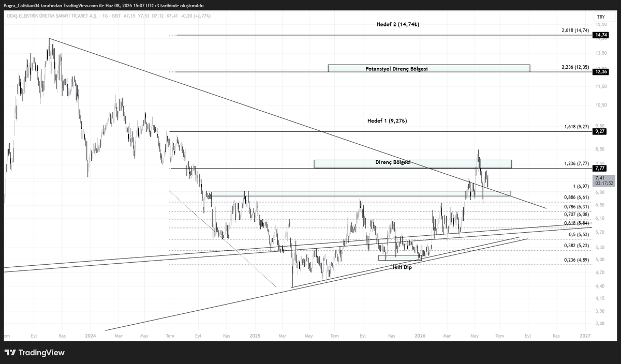
Task: Click the 10,50 price axis value
Action: (x=601, y=105)
